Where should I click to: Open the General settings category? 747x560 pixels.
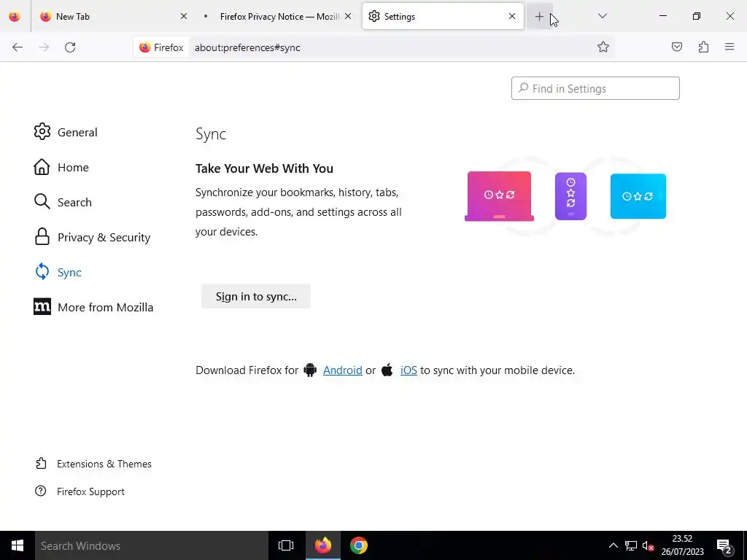(x=66, y=132)
